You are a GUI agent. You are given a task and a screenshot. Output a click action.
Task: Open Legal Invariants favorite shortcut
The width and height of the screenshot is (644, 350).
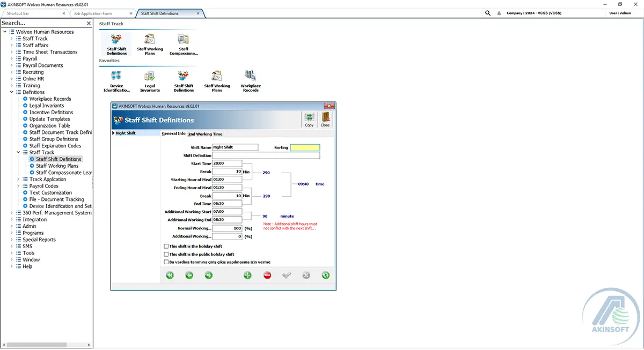150,81
